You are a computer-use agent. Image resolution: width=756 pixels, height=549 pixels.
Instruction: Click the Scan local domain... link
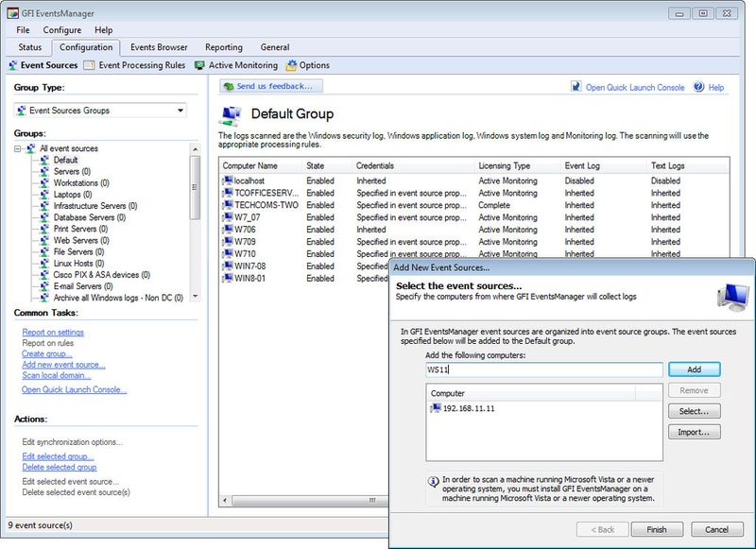click(x=57, y=375)
